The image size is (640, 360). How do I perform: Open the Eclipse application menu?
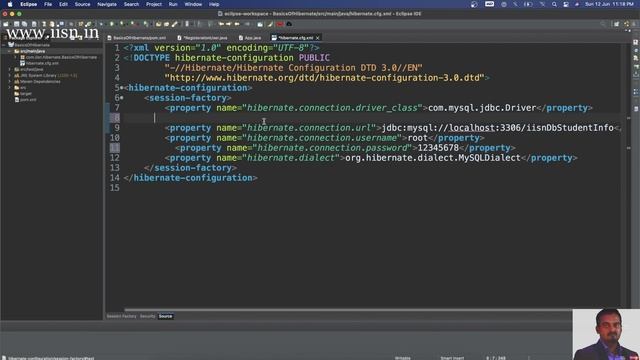[29, 4]
